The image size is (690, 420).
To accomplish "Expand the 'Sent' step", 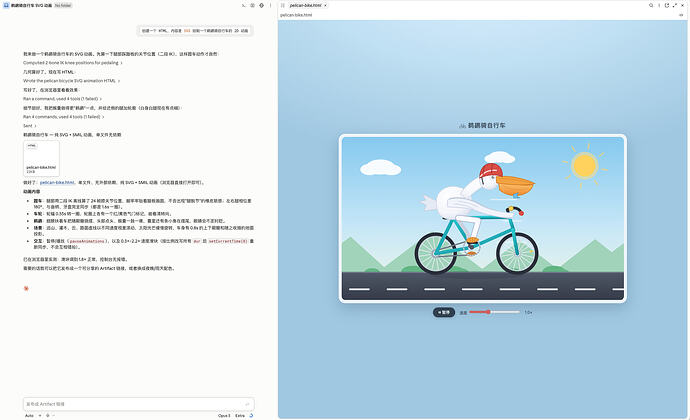I will [x=30, y=126].
